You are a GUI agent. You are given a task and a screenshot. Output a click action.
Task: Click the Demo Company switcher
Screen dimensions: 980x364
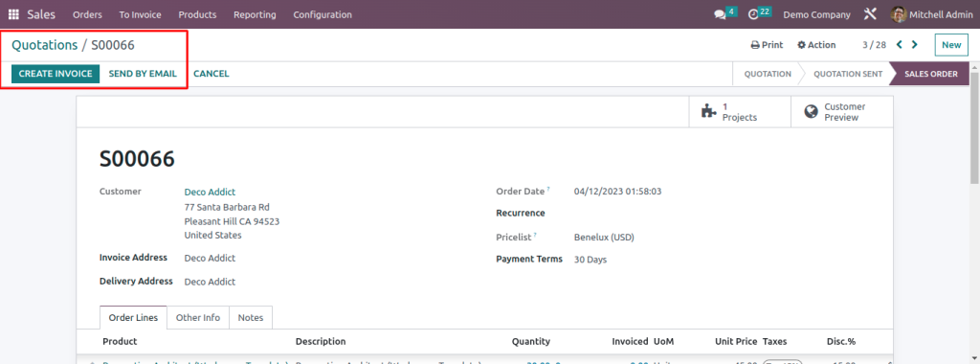pos(817,14)
